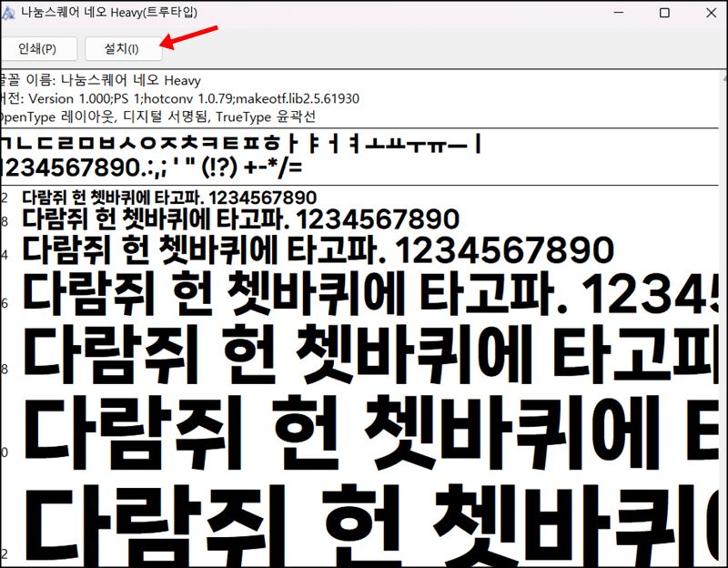Image resolution: width=728 pixels, height=568 pixels.
Task: Click the Korean consonant and vowel sample row
Action: [241, 144]
